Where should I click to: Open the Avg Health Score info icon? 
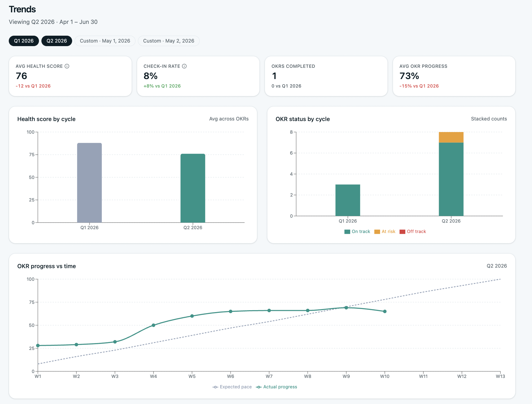[67, 66]
